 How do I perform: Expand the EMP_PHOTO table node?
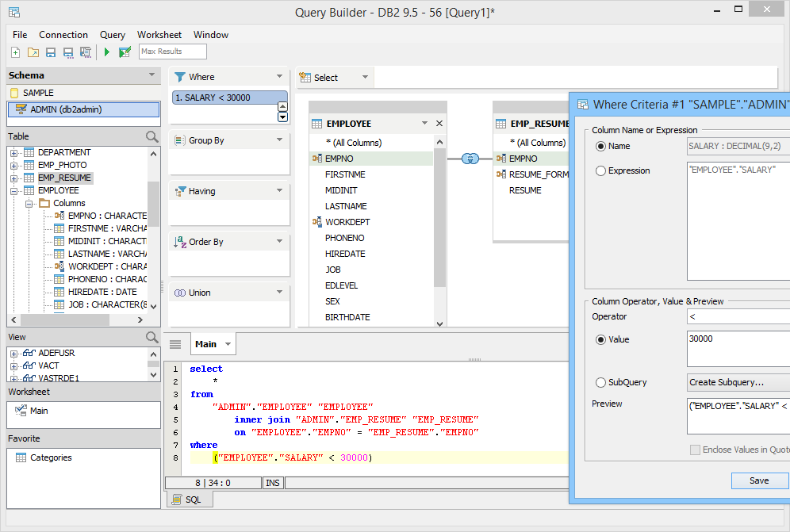pyautogui.click(x=13, y=166)
